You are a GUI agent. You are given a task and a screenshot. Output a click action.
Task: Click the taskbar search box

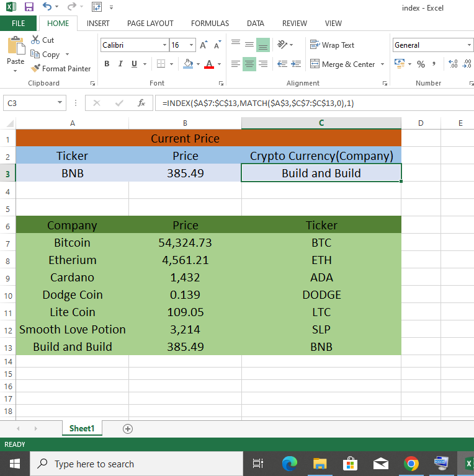tap(136, 464)
